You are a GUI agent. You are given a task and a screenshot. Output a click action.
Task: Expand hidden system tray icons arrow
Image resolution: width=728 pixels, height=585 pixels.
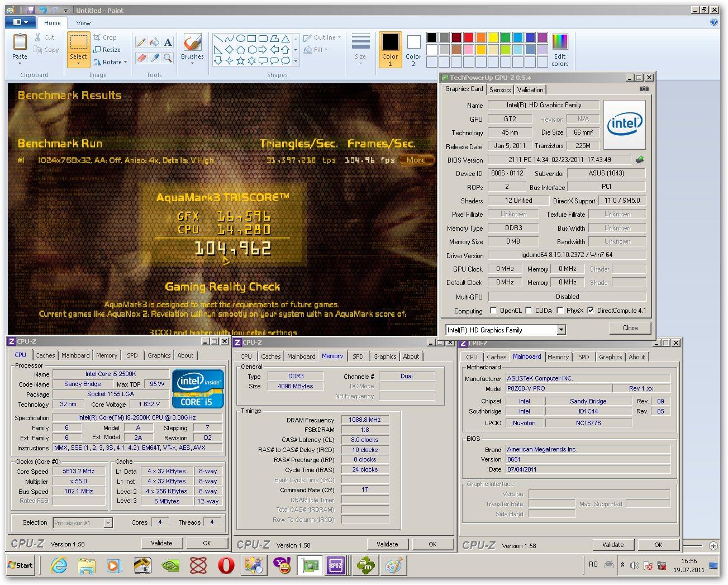point(622,565)
